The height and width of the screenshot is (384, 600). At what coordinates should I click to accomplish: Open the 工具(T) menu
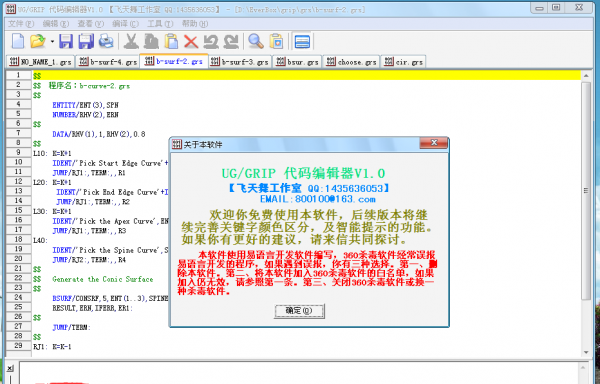click(160, 24)
